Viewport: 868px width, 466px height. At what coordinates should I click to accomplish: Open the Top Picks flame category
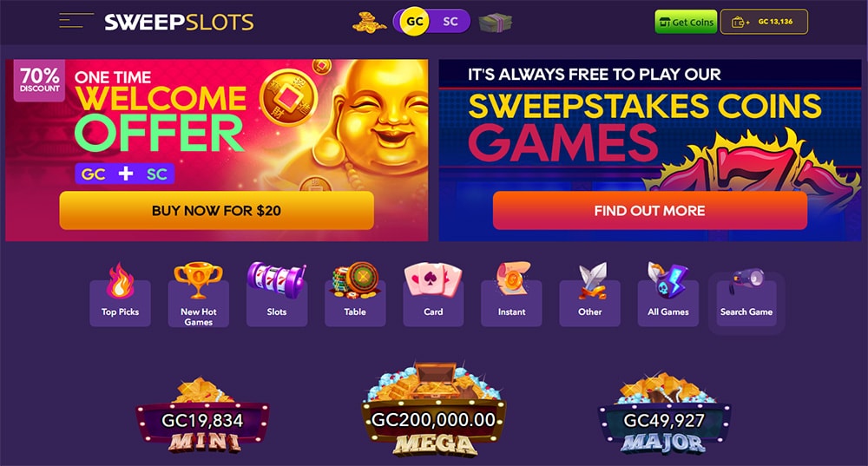120,295
